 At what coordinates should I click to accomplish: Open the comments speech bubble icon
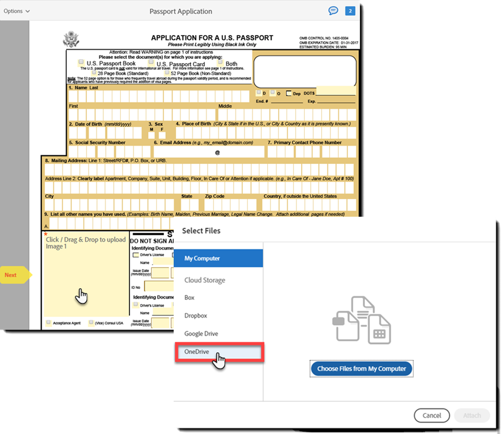click(333, 11)
